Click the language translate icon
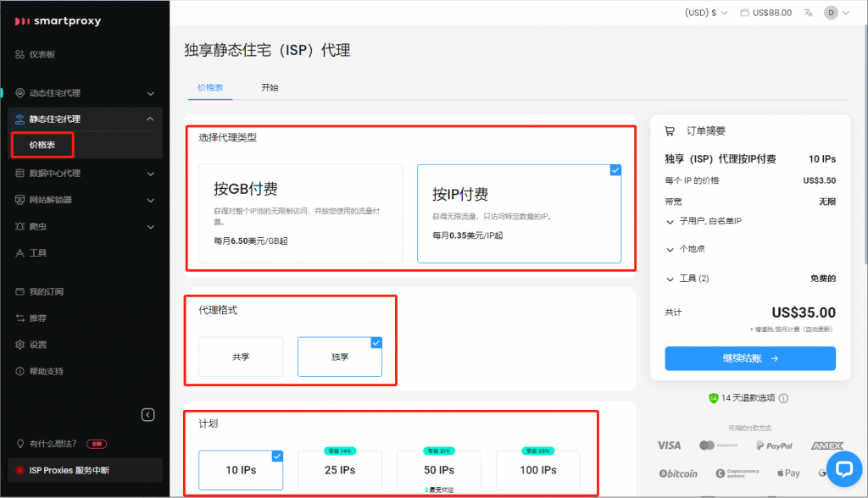Image resolution: width=868 pixels, height=498 pixels. click(x=808, y=13)
